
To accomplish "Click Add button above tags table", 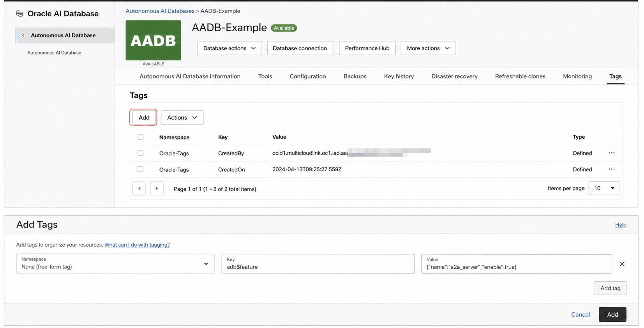I will [x=144, y=118].
